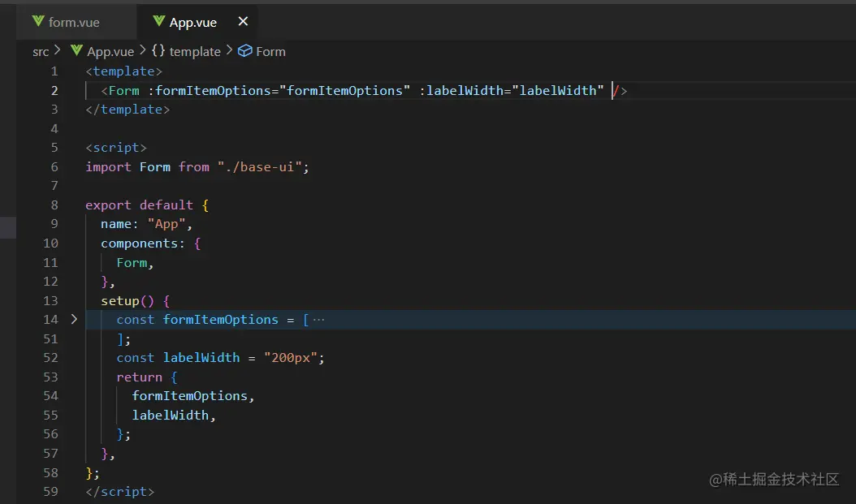Click the Form cube icon in breadcrumb
The image size is (856, 504).
click(x=245, y=51)
